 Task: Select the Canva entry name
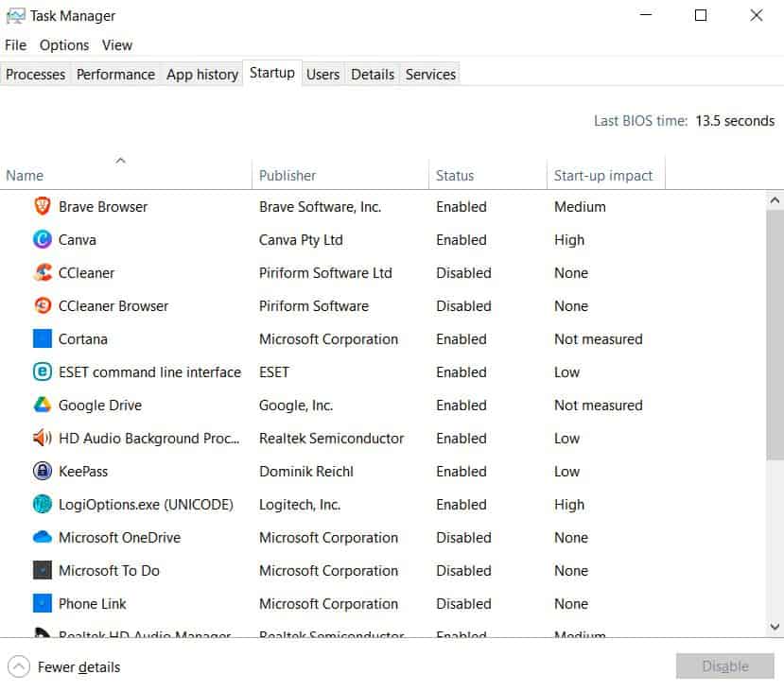pyautogui.click(x=77, y=239)
